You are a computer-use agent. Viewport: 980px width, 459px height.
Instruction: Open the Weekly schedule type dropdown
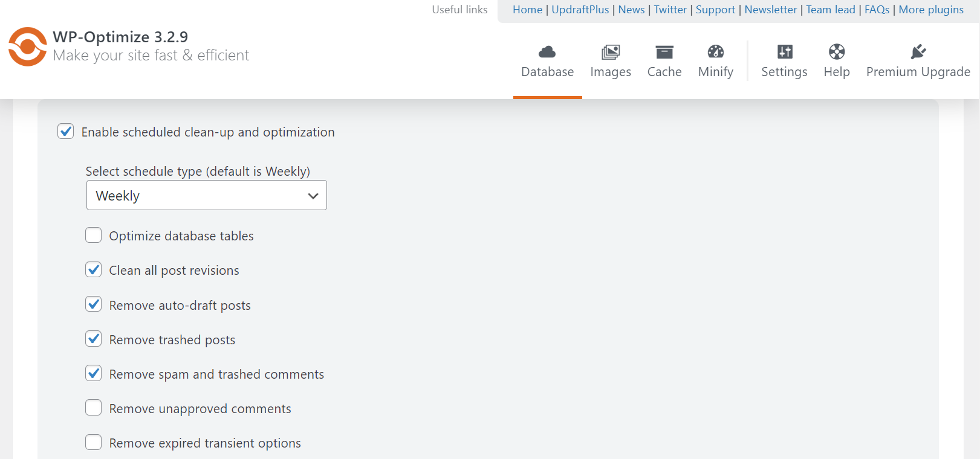207,195
